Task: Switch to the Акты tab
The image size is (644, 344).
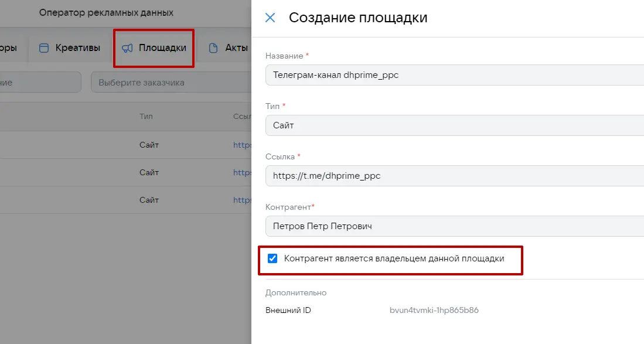Action: [x=236, y=48]
